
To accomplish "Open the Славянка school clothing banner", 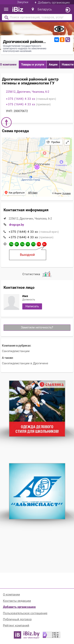I will tap(37, 408).
